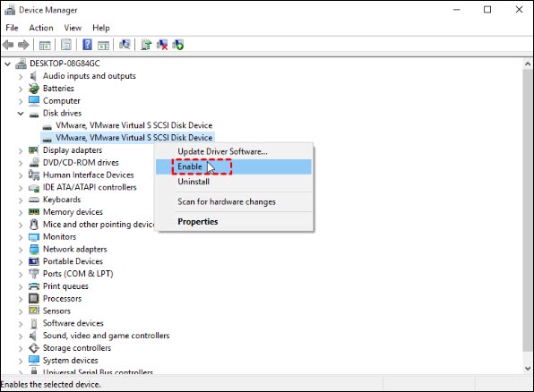Image resolution: width=534 pixels, height=392 pixels.
Task: Select the first VMware Virtual S SCSI Disk Device
Action: click(x=127, y=125)
